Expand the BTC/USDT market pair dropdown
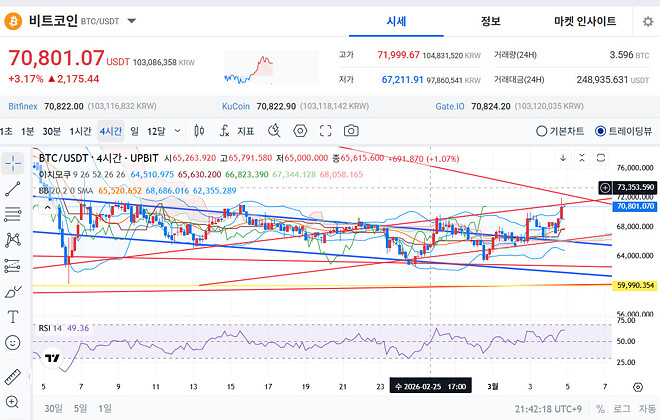 (x=132, y=21)
